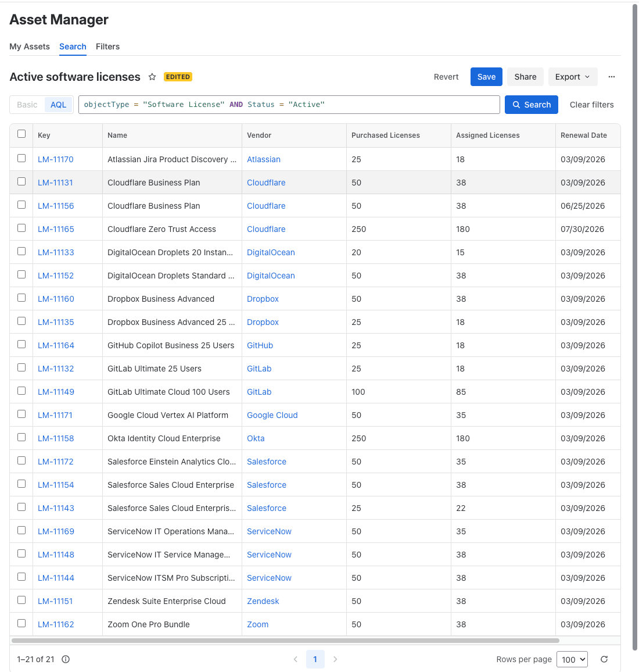Open the Zendesk vendor link
Image resolution: width=639 pixels, height=672 pixels.
(263, 601)
